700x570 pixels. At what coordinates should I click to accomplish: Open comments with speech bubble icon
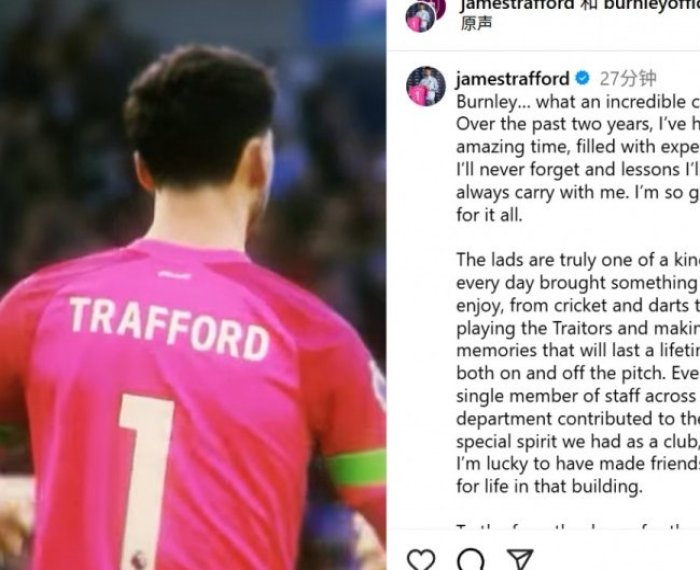(x=471, y=559)
